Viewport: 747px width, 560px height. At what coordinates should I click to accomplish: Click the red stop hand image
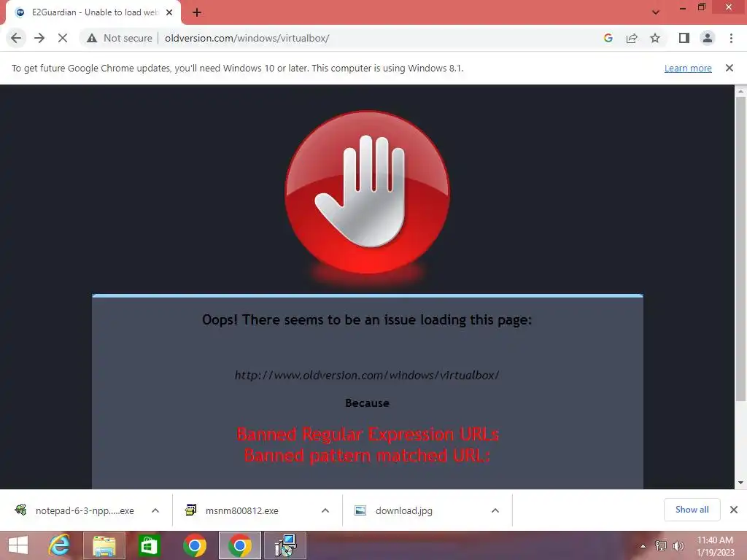pos(367,192)
